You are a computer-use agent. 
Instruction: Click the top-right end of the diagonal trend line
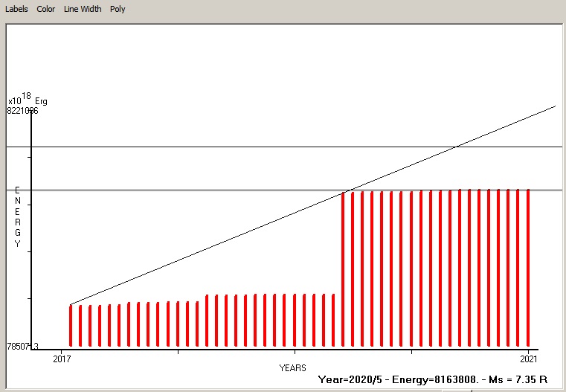pyautogui.click(x=554, y=106)
